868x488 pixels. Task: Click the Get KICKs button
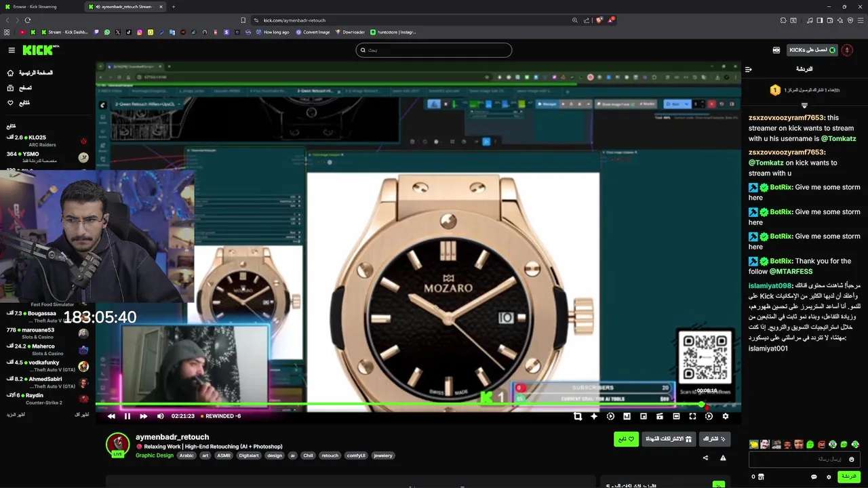click(812, 50)
